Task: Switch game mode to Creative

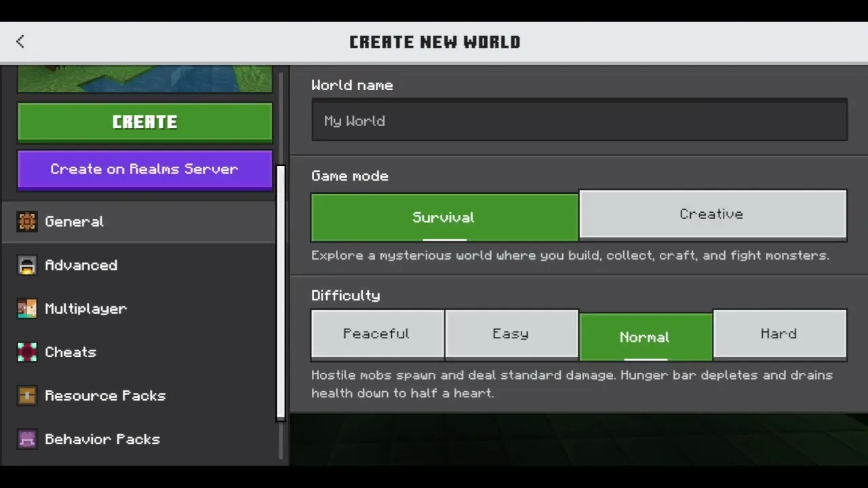Action: [712, 214]
